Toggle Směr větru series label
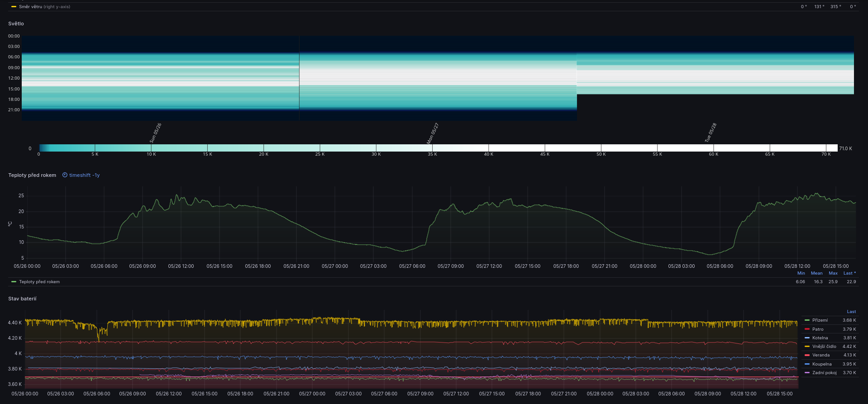The width and height of the screenshot is (868, 404). coord(31,7)
